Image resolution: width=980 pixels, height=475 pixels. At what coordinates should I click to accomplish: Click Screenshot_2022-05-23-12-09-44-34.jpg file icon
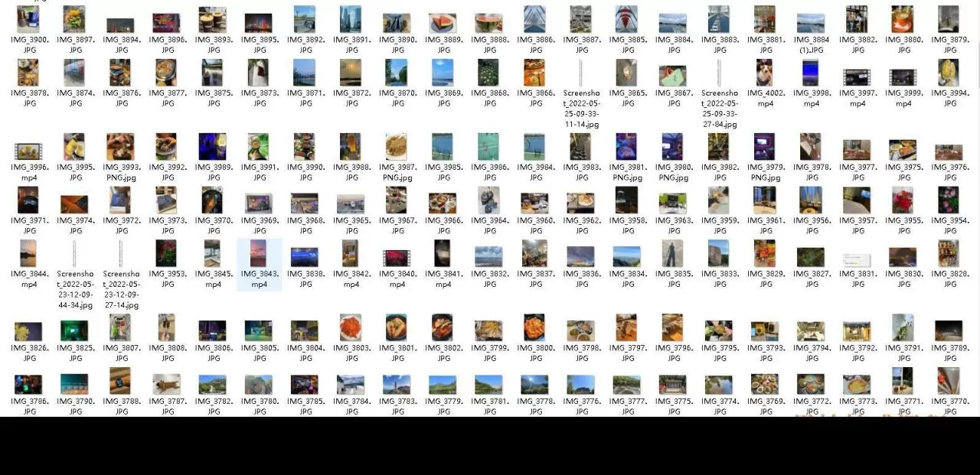[x=75, y=254]
